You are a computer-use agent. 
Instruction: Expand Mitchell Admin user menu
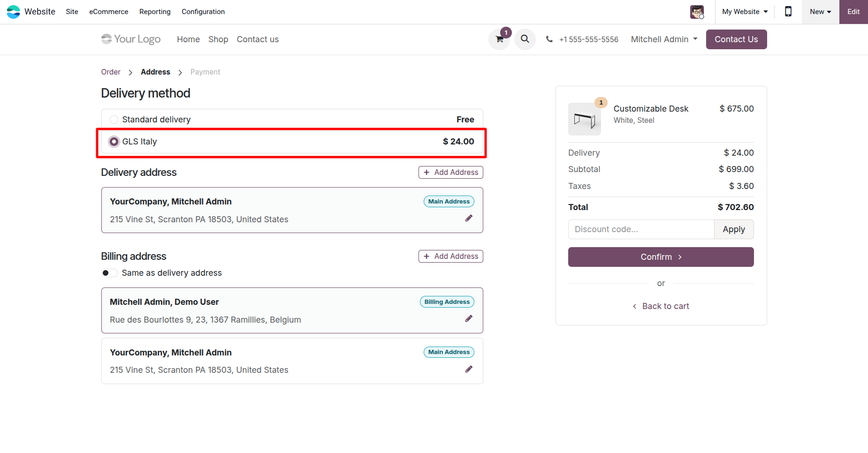(x=664, y=39)
